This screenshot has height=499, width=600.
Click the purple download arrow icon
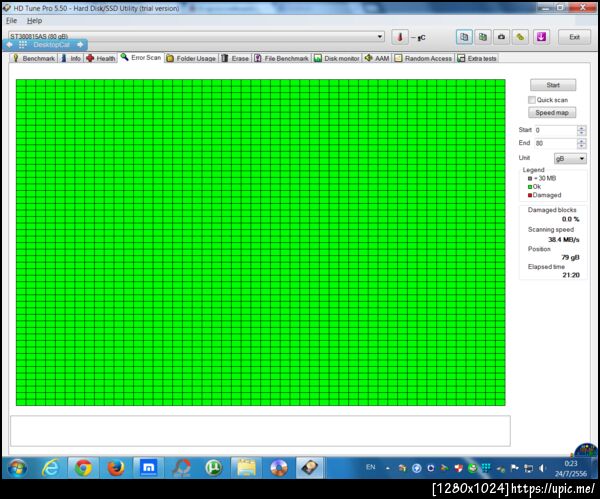pyautogui.click(x=541, y=37)
